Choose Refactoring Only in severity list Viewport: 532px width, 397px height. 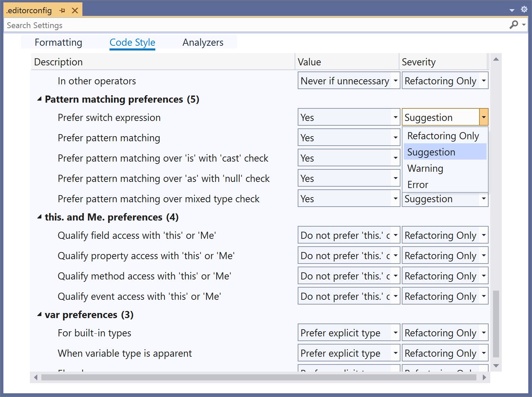(x=445, y=136)
